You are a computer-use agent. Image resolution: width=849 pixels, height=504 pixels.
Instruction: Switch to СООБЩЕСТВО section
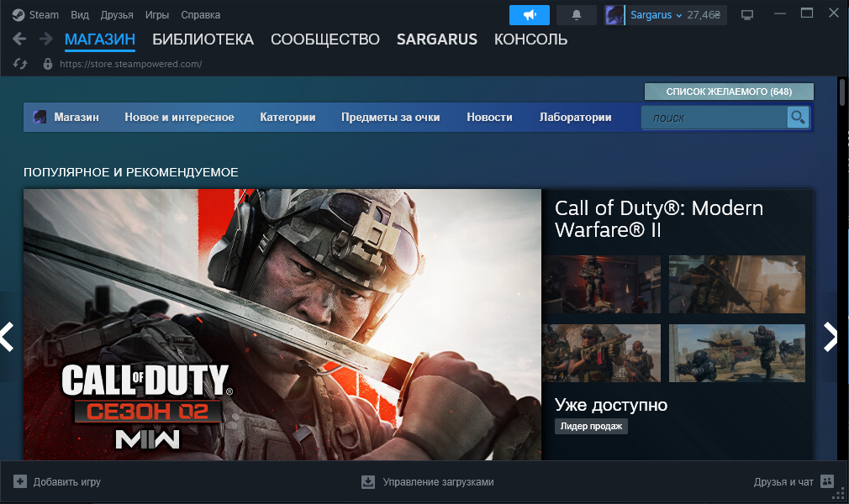click(x=324, y=39)
